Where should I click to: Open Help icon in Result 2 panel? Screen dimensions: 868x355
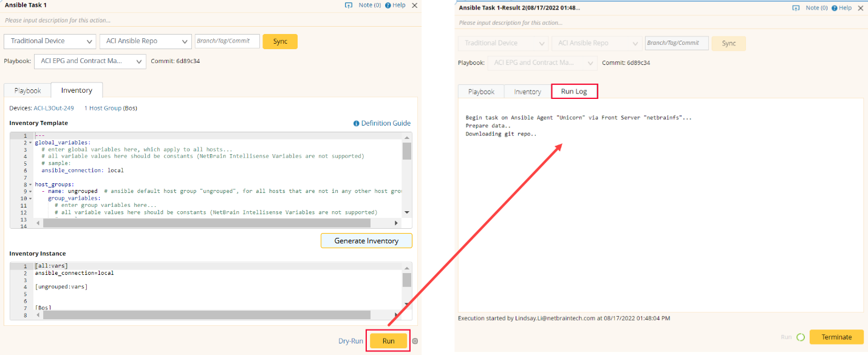point(835,8)
